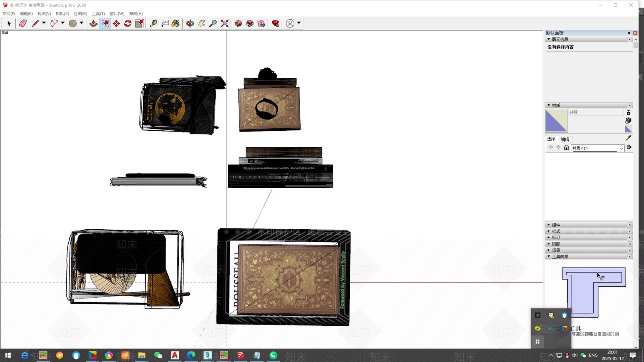Click the Send to LayOut icon
The width and height of the screenshot is (644, 362).
262,24
